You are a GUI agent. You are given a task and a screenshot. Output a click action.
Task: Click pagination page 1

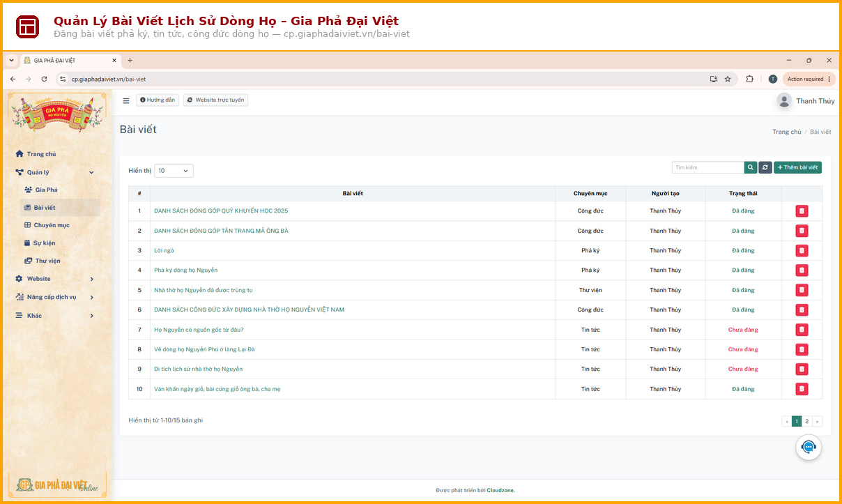[797, 421]
